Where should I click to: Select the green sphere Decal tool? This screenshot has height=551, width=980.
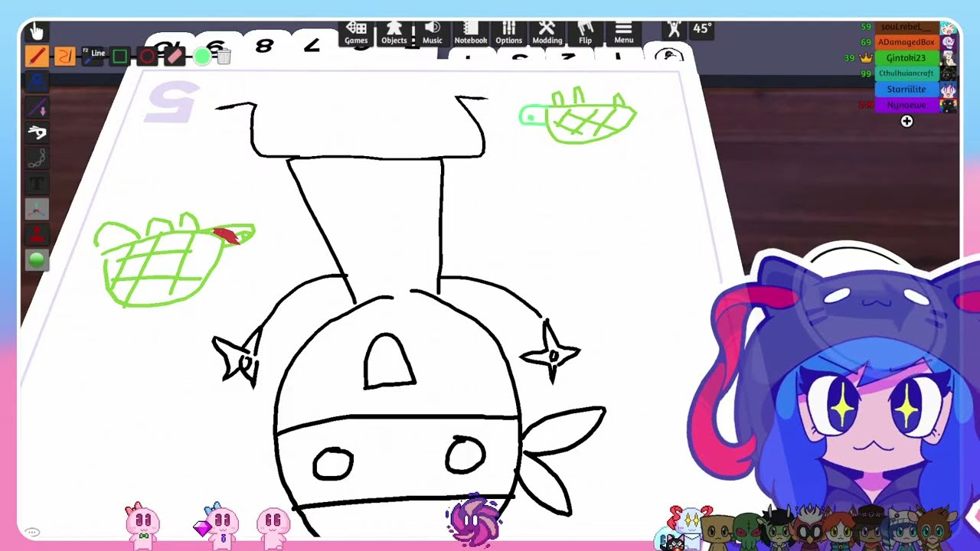pyautogui.click(x=37, y=259)
